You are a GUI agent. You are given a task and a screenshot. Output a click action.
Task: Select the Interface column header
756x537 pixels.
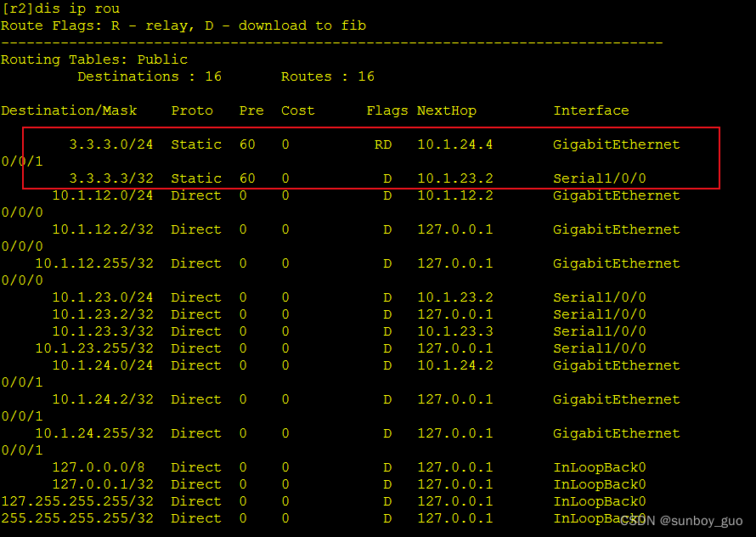pyautogui.click(x=591, y=110)
